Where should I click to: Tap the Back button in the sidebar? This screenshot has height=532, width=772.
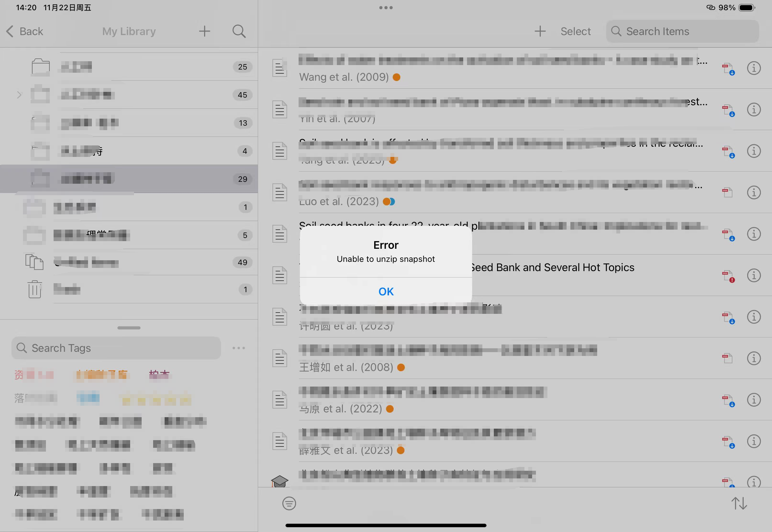(x=25, y=31)
